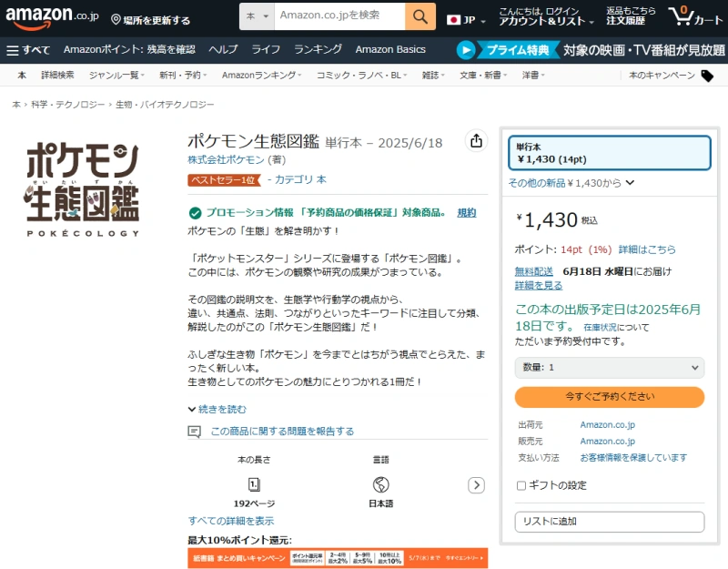Open the 株式会社ポケモン author link
Image resolution: width=728 pixels, height=569 pixels.
pyautogui.click(x=226, y=160)
